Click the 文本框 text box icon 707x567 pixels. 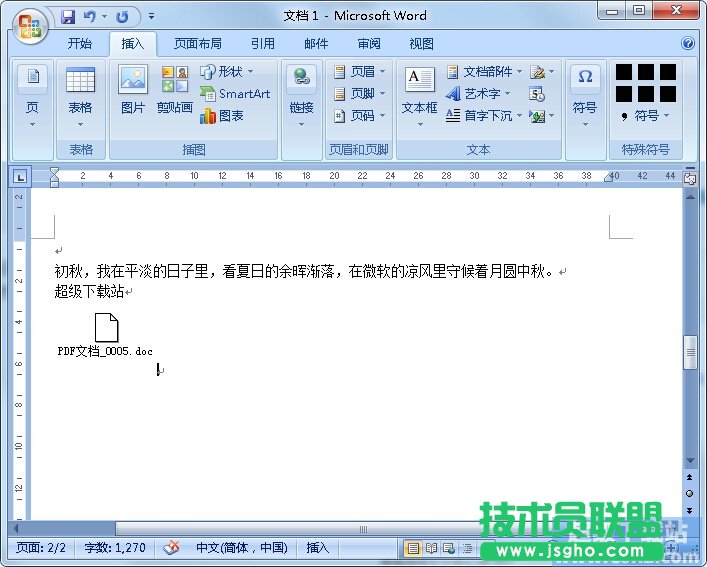pyautogui.click(x=419, y=88)
